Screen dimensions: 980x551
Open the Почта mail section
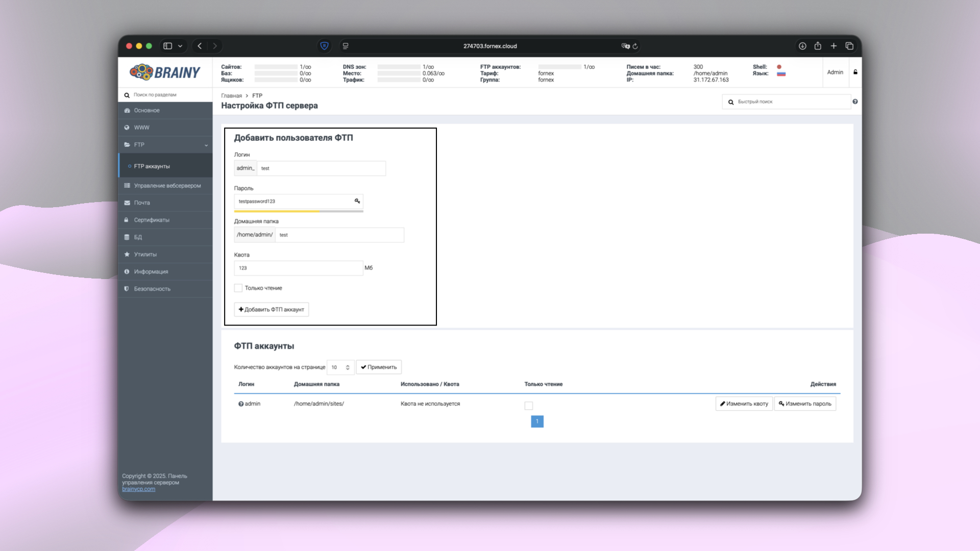(x=143, y=203)
